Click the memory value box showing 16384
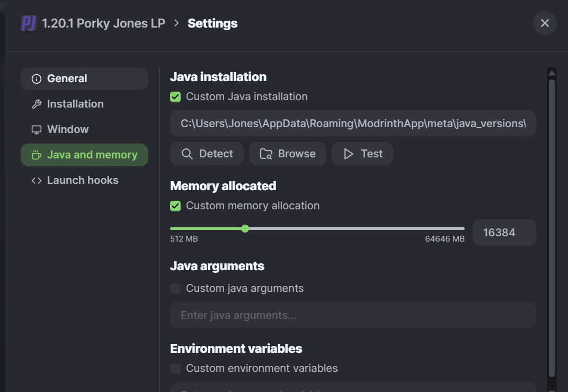568x392 pixels. [x=504, y=233]
